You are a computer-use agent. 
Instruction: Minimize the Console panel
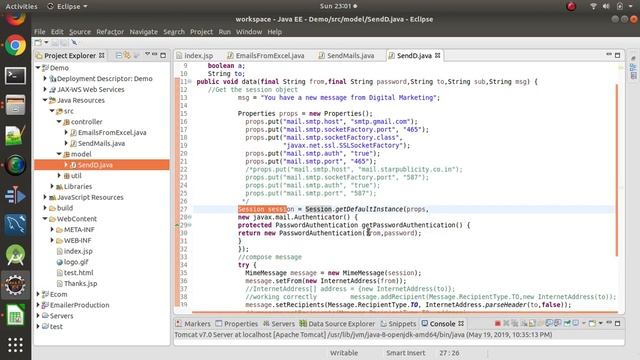[609, 322]
